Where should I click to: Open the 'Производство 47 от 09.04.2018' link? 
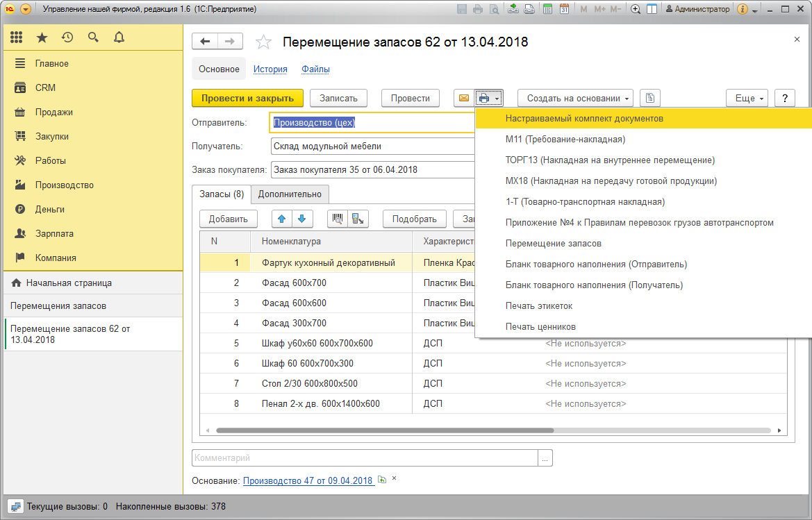(308, 480)
